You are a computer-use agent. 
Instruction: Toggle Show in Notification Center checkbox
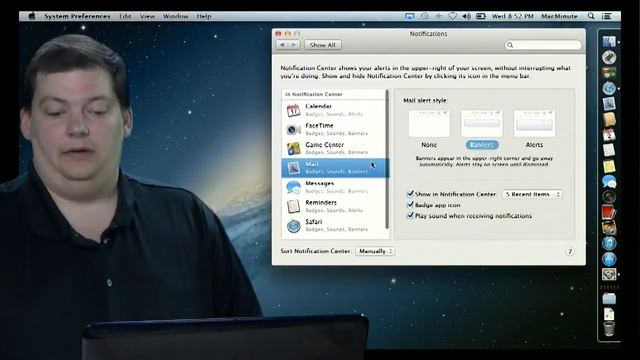(x=410, y=194)
